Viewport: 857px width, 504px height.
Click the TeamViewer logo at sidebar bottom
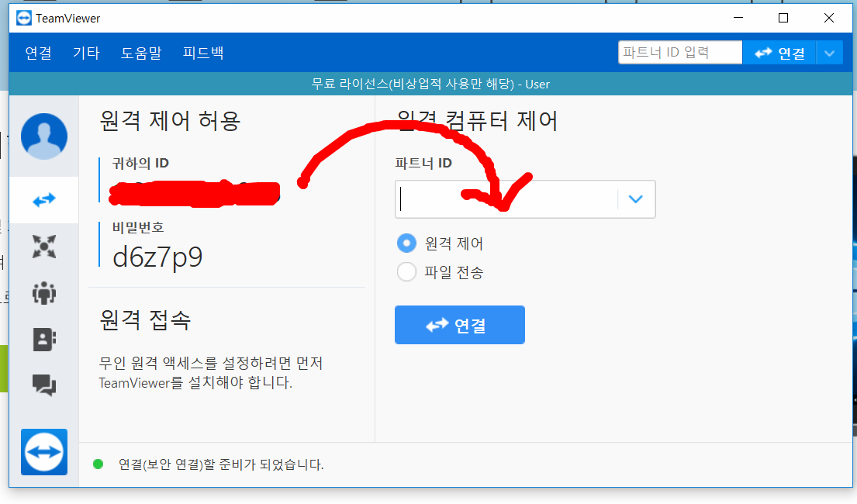(x=44, y=452)
